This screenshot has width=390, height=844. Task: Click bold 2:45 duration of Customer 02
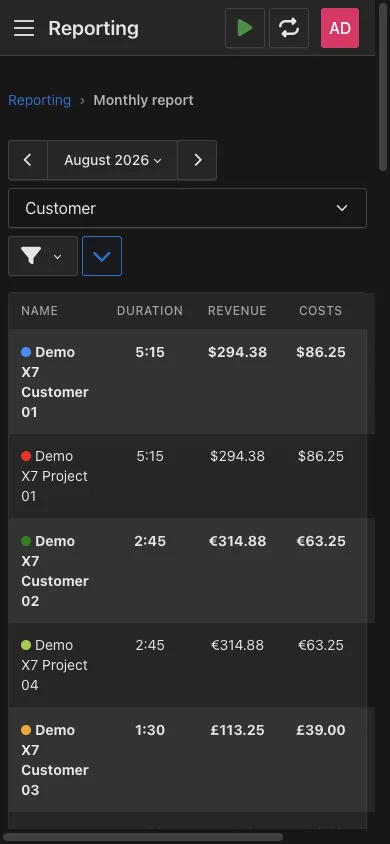click(150, 541)
